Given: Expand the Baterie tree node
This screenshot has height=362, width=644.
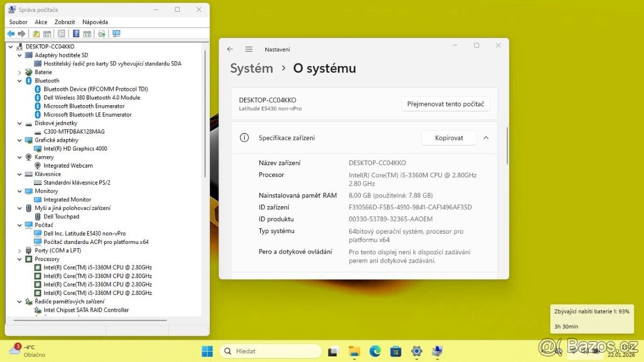Looking at the screenshot, I should click(19, 71).
